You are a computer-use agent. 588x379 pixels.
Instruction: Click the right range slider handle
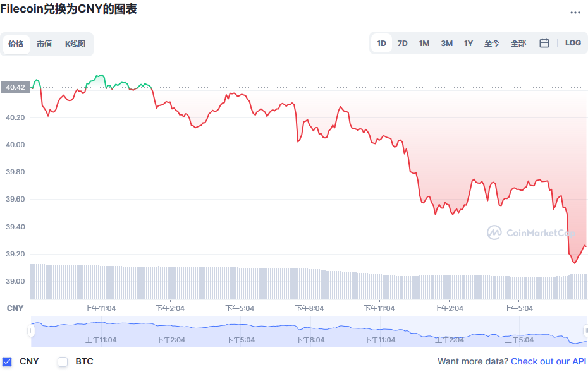585,331
